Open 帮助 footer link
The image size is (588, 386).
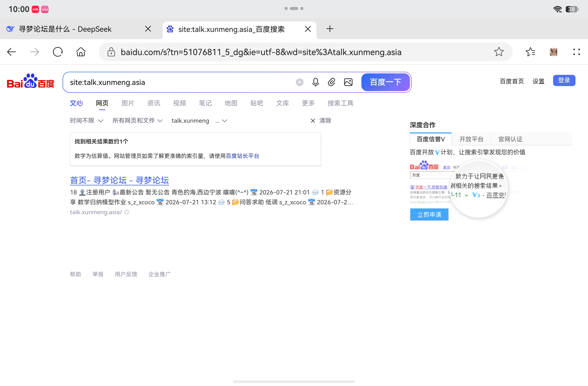click(x=75, y=274)
